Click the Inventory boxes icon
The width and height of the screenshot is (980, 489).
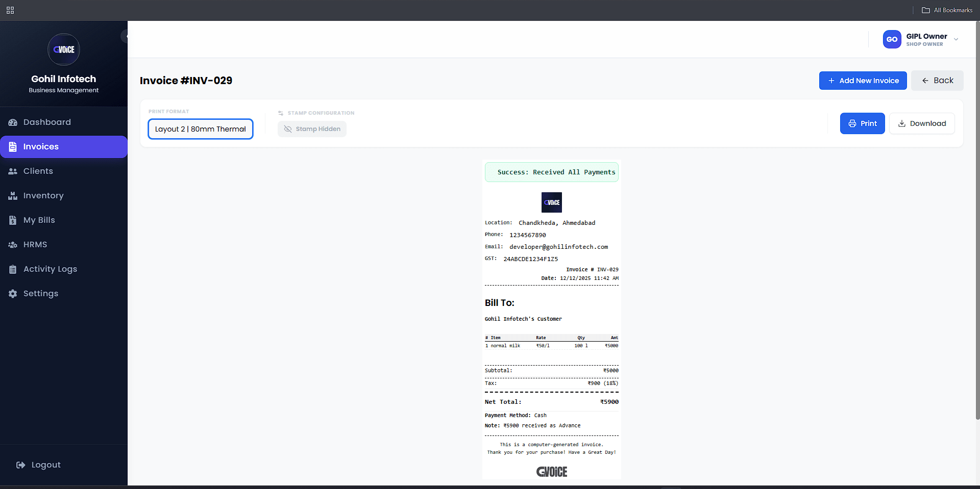13,196
